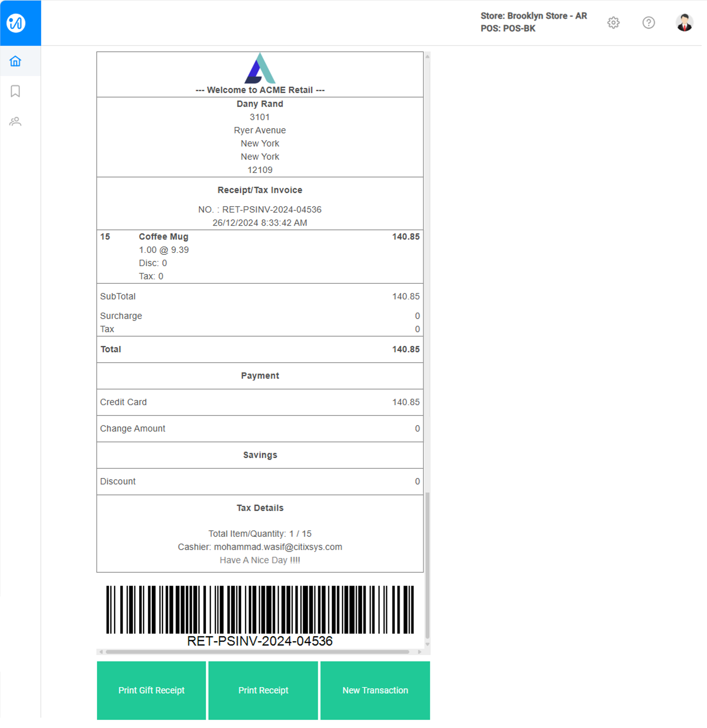Click the Discount label under Savings

pos(118,481)
